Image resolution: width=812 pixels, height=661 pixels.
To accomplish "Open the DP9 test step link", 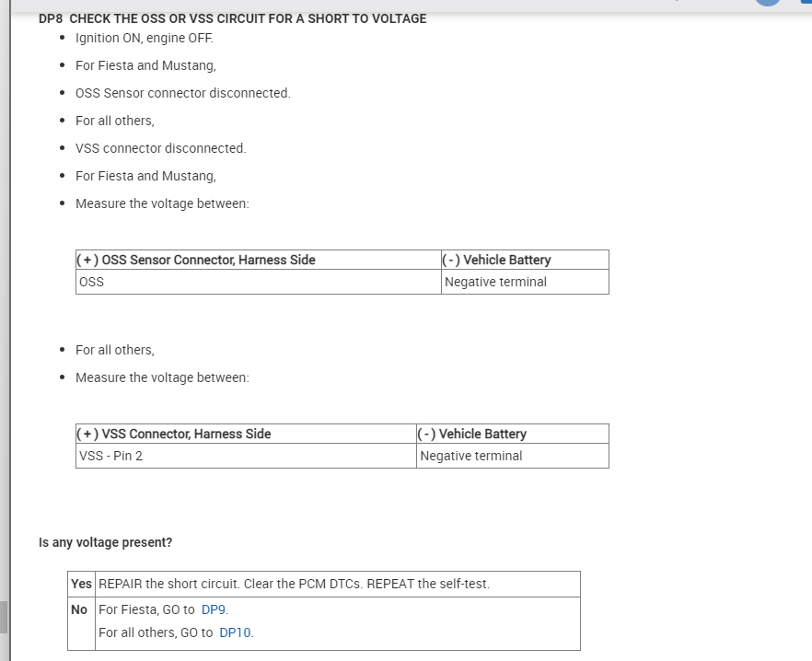I will (213, 609).
